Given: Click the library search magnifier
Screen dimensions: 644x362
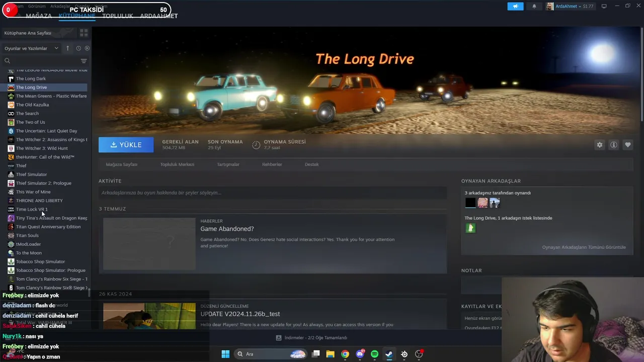Looking at the screenshot, I should (x=7, y=61).
